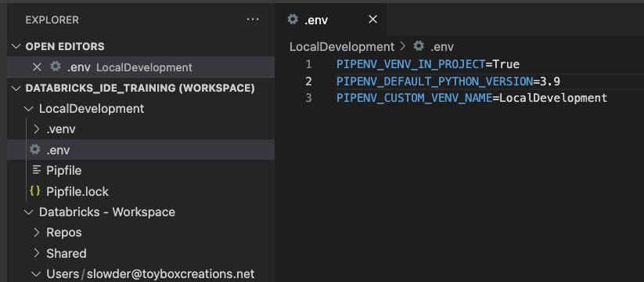Viewport: 644px width, 282px height.
Task: Open Pipfile.lock in the explorer
Action: [x=77, y=192]
